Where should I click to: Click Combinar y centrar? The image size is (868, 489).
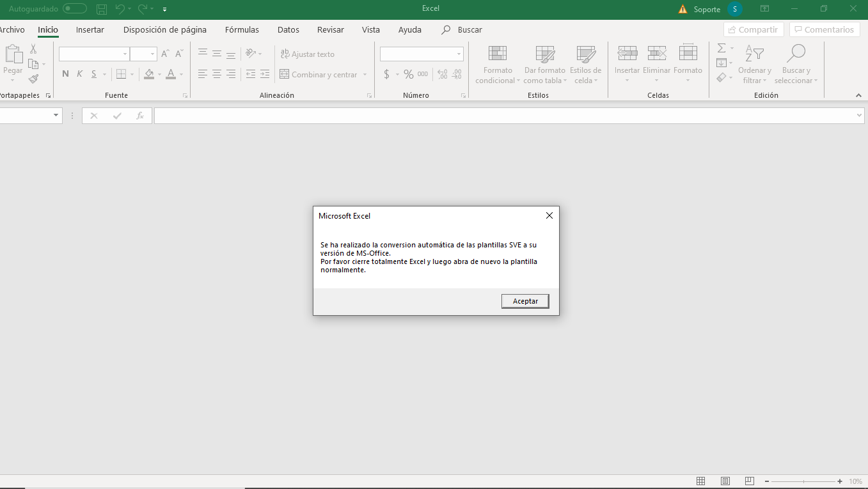tap(319, 75)
